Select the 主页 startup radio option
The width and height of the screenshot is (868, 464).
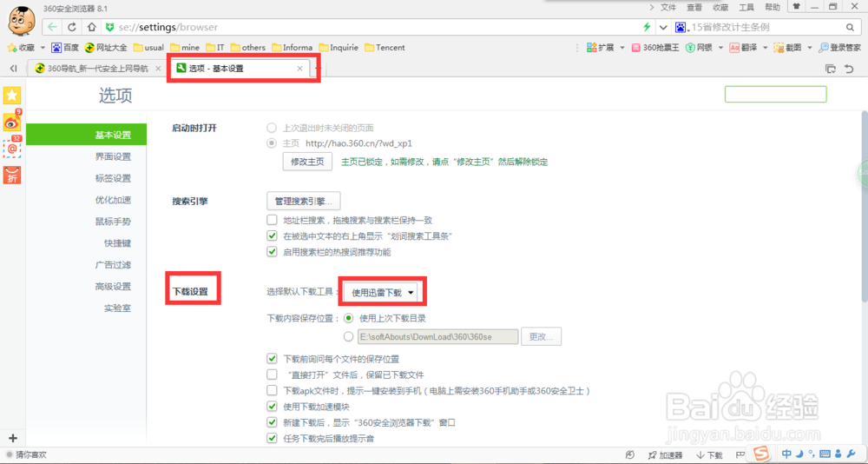coord(271,143)
